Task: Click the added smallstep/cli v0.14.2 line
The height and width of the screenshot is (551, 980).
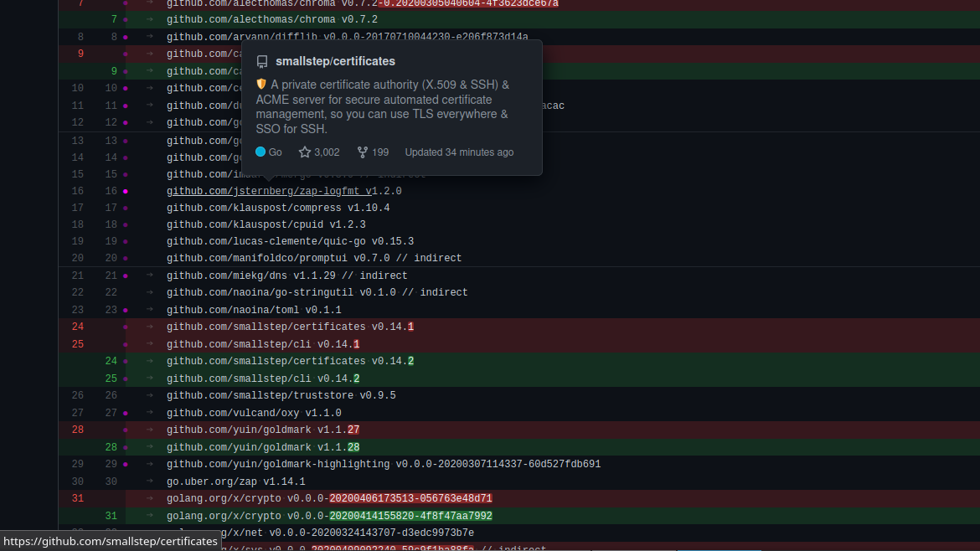Action: click(x=263, y=378)
